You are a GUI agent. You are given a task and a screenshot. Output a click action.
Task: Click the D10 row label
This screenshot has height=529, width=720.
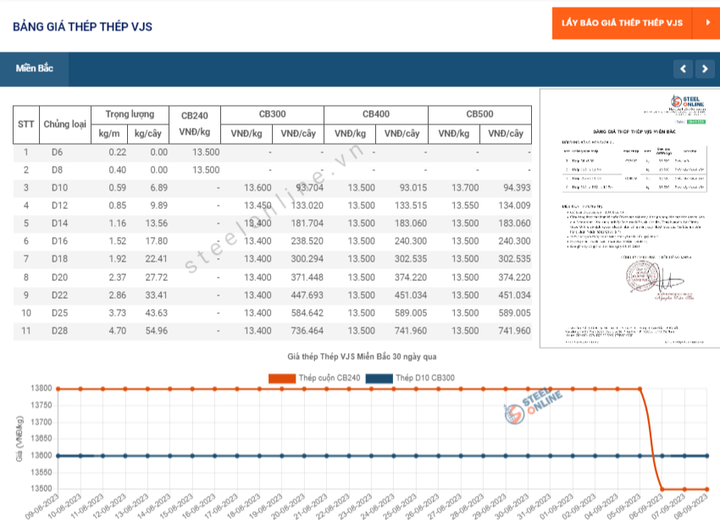(59, 188)
